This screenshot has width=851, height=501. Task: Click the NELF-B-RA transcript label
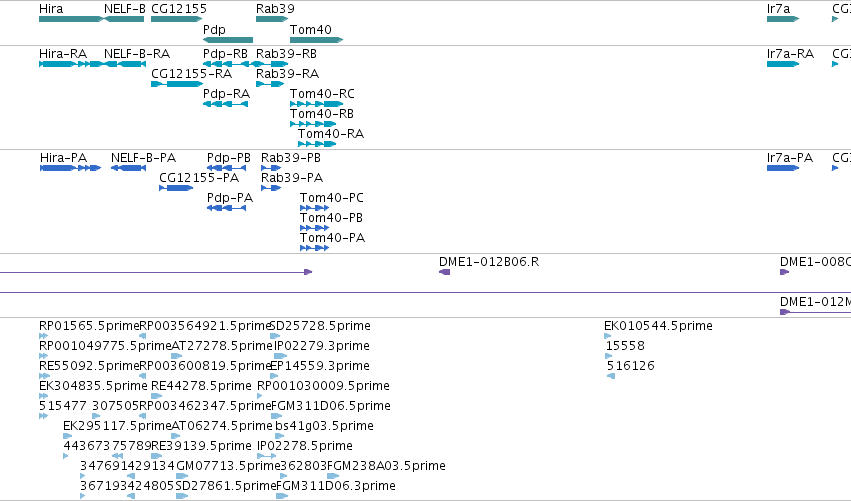tap(137, 54)
